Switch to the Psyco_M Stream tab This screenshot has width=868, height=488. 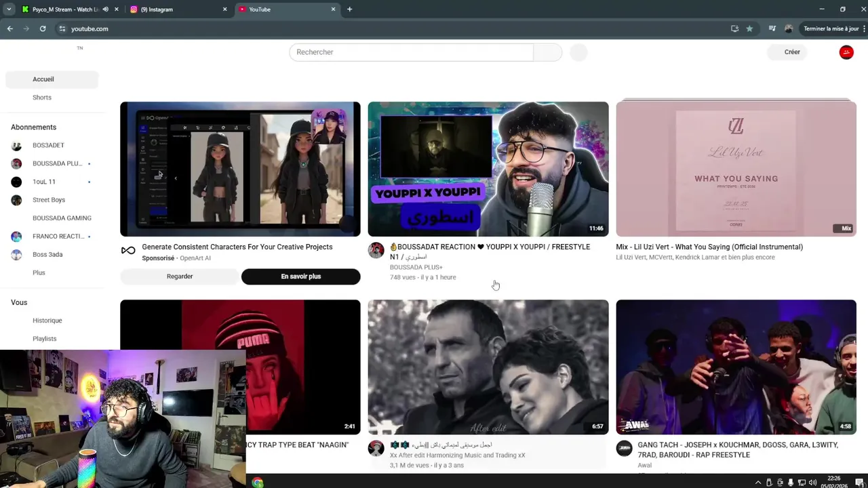65,9
